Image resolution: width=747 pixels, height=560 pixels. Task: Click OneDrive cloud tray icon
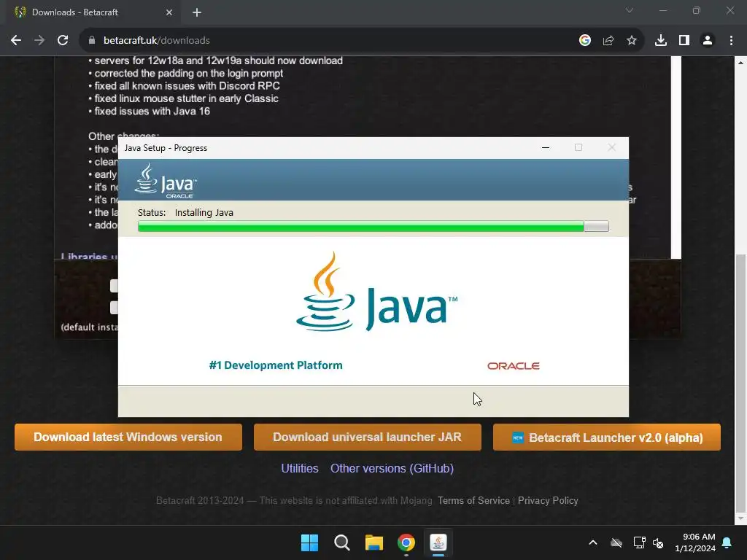[616, 542]
